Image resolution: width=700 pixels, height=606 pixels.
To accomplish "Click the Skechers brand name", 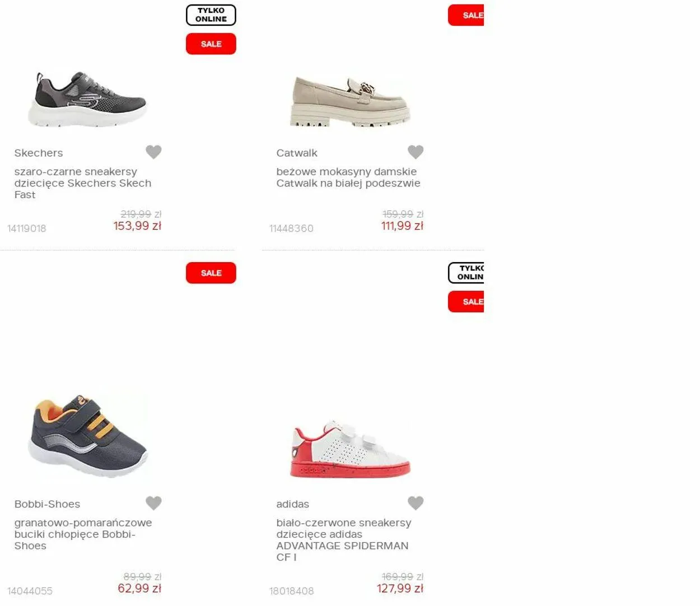I will [x=39, y=153].
